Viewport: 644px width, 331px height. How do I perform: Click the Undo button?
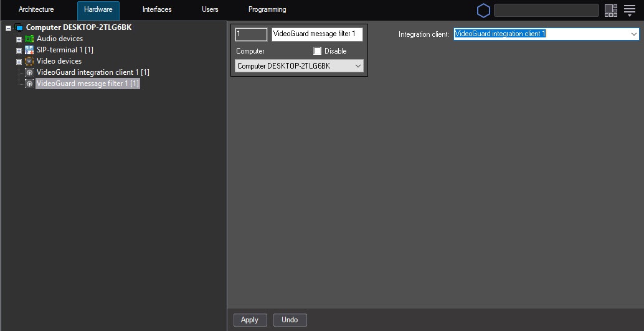[x=290, y=320]
